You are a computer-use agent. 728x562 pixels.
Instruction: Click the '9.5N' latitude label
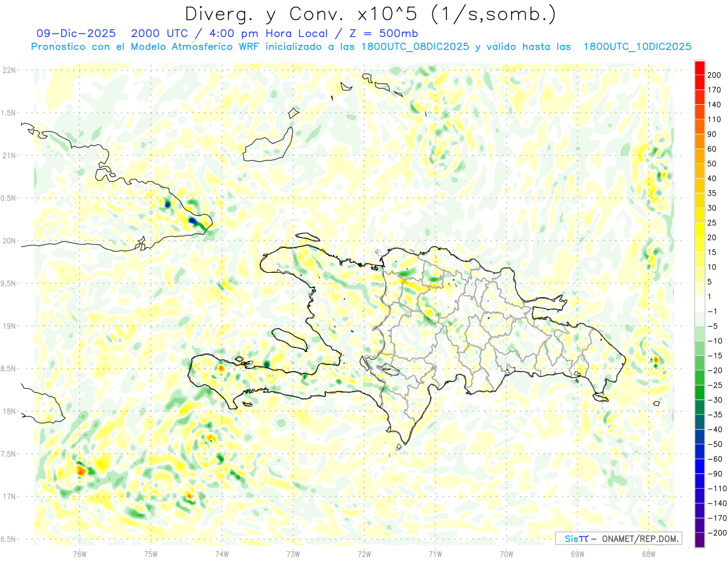pos(9,284)
